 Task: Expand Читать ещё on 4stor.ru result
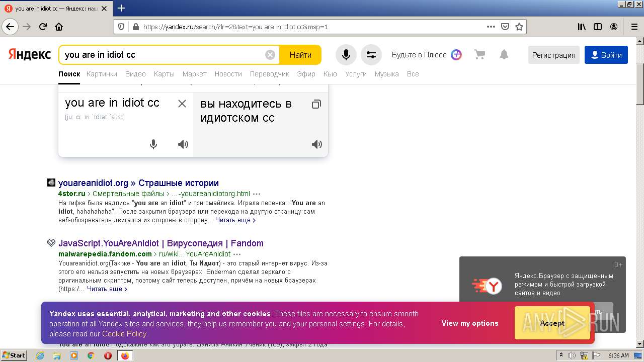235,220
